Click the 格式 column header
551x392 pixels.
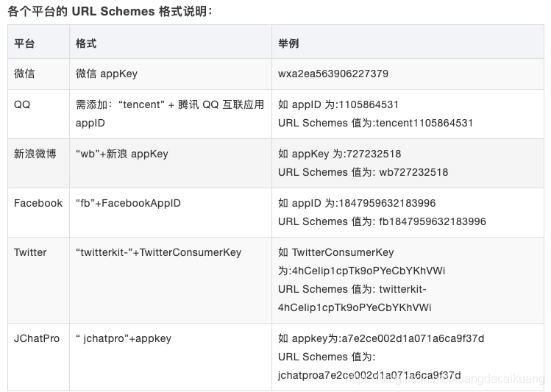86,43
